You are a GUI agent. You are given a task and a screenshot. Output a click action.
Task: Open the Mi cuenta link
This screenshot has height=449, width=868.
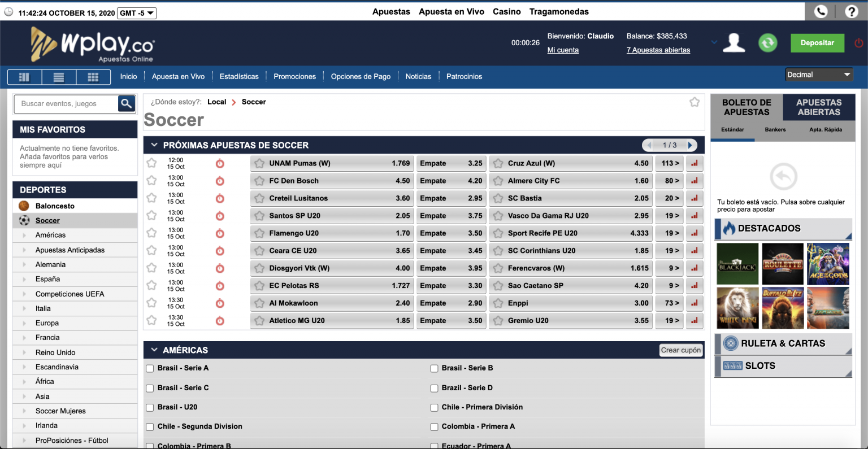[x=563, y=50]
